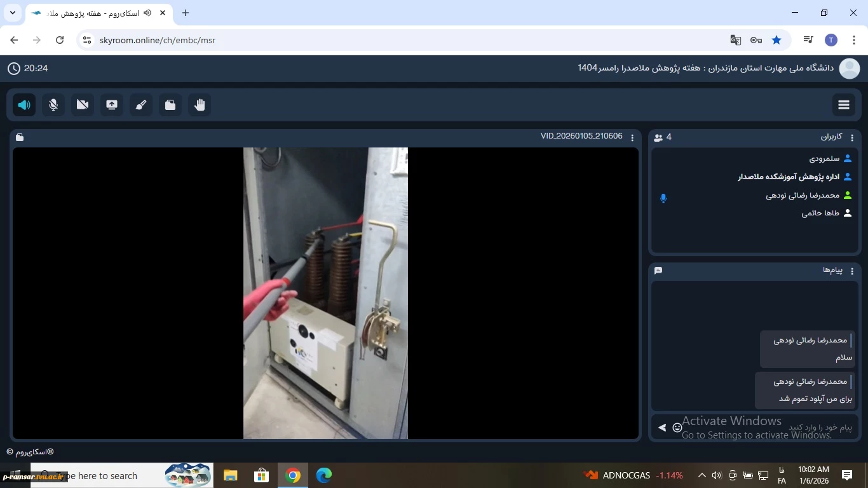Open the hamburger main menu
Viewport: 868px width, 488px height.
click(x=844, y=105)
